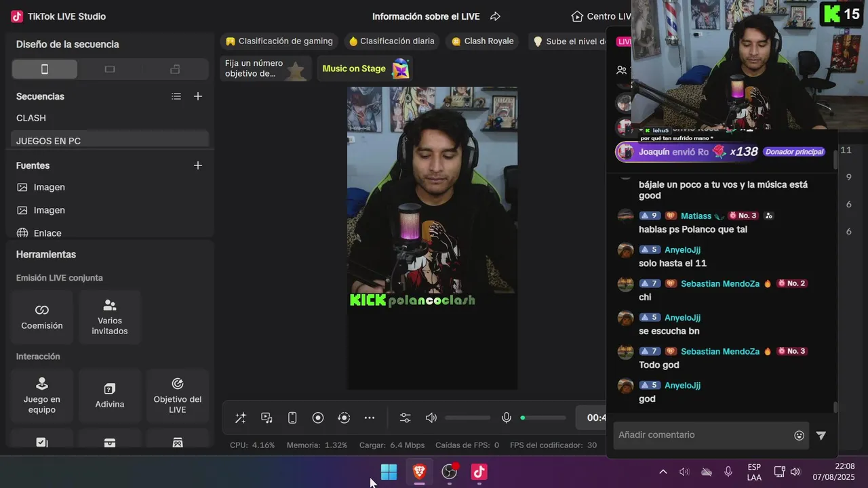Open the gift gallery tool icon
The image size is (868, 488).
178,442
